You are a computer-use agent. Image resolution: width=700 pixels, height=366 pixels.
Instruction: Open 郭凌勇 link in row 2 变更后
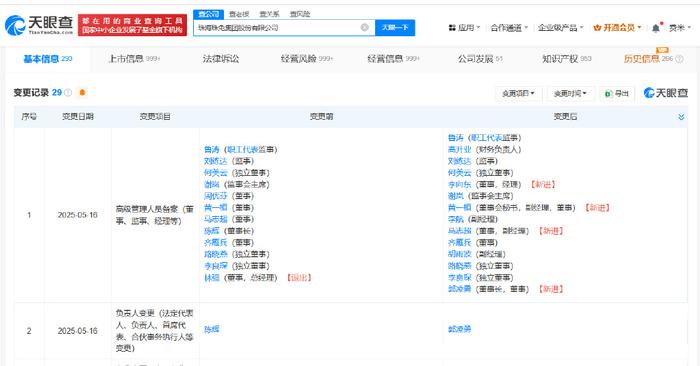pyautogui.click(x=459, y=329)
